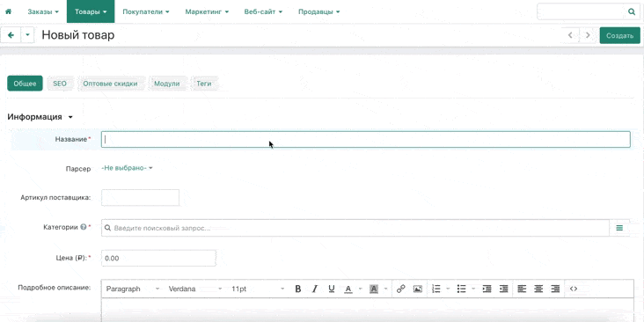Image resolution: width=644 pixels, height=322 pixels.
Task: Apply the text color button
Action: pyautogui.click(x=348, y=289)
